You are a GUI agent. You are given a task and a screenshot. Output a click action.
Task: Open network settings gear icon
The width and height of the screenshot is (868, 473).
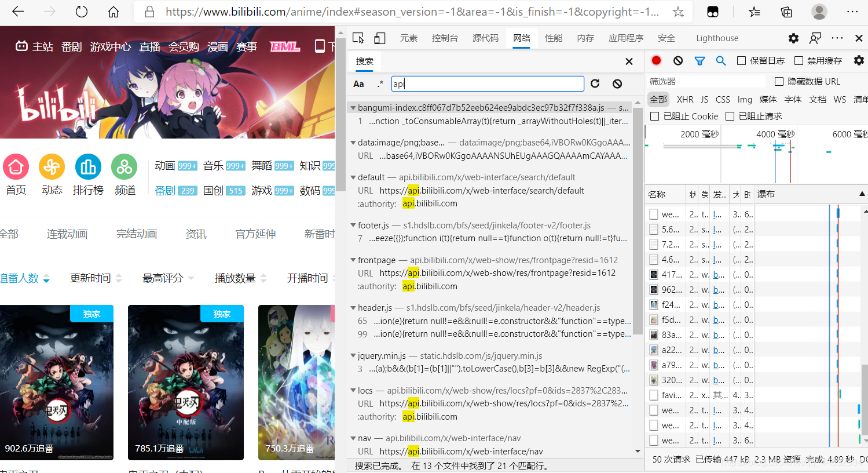coord(859,60)
